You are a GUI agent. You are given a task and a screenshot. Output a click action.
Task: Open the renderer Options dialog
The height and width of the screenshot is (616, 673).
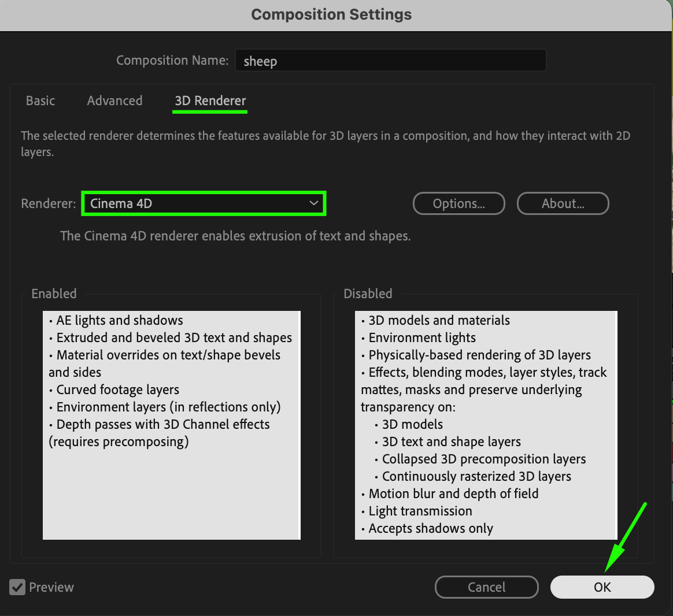click(x=458, y=203)
